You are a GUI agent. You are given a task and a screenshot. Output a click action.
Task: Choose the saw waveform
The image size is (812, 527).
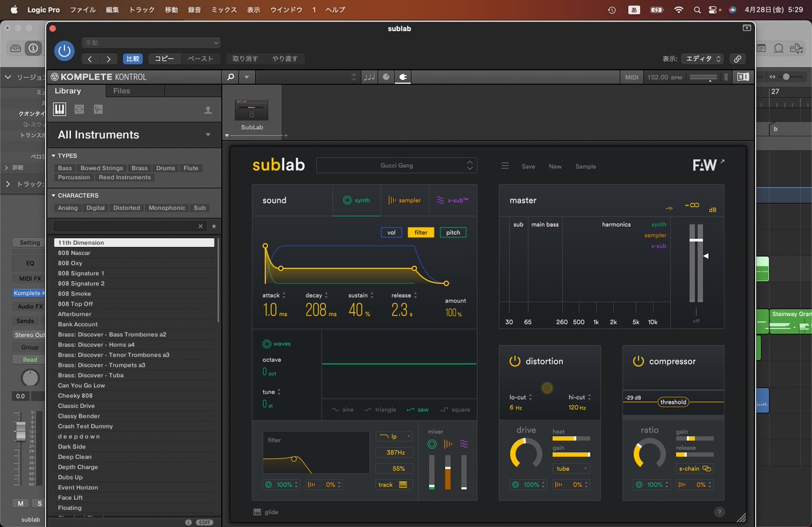click(x=418, y=409)
